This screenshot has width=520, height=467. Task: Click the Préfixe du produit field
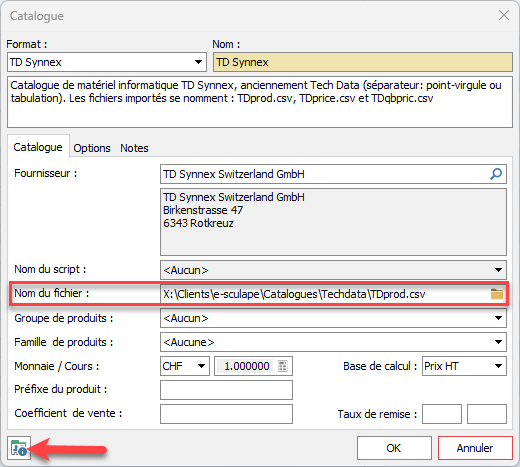click(226, 390)
